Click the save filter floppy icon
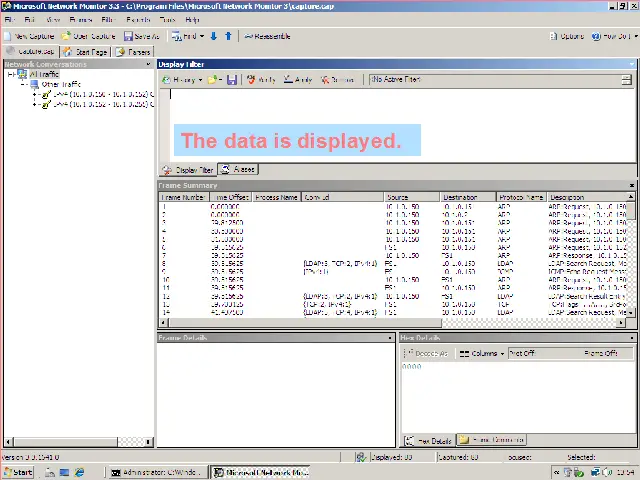This screenshot has width=640, height=480. [232, 80]
